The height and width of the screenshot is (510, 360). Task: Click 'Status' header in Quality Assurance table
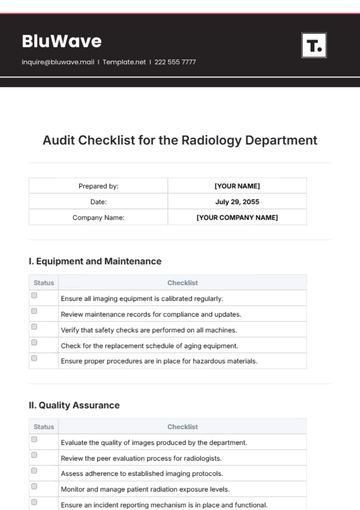click(x=44, y=427)
